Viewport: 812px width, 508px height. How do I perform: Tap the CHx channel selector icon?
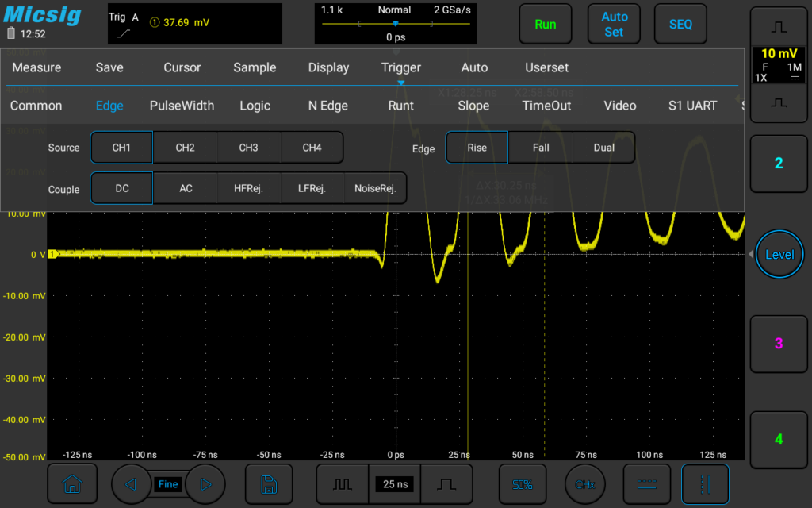(584, 483)
